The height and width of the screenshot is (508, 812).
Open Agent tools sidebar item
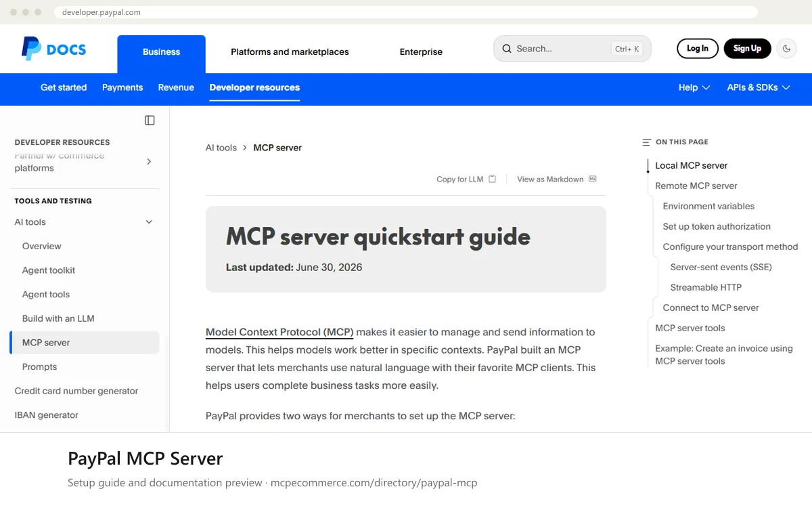click(x=46, y=295)
